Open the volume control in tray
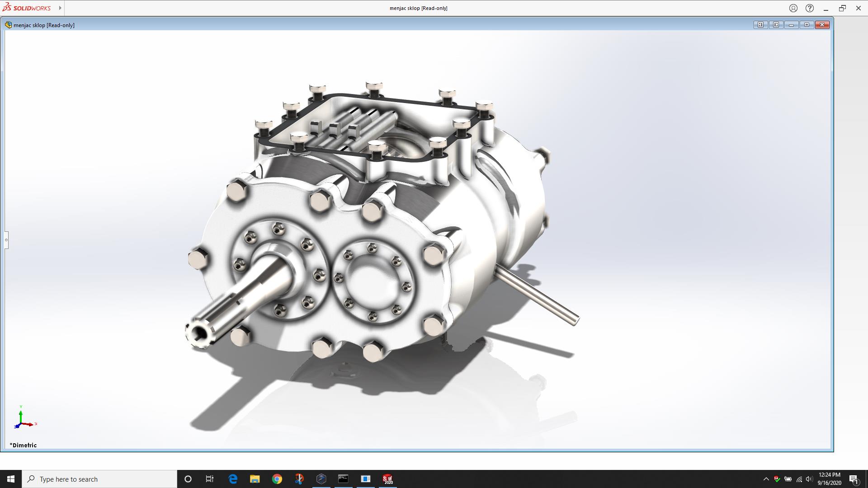This screenshot has width=868, height=488. click(x=809, y=479)
